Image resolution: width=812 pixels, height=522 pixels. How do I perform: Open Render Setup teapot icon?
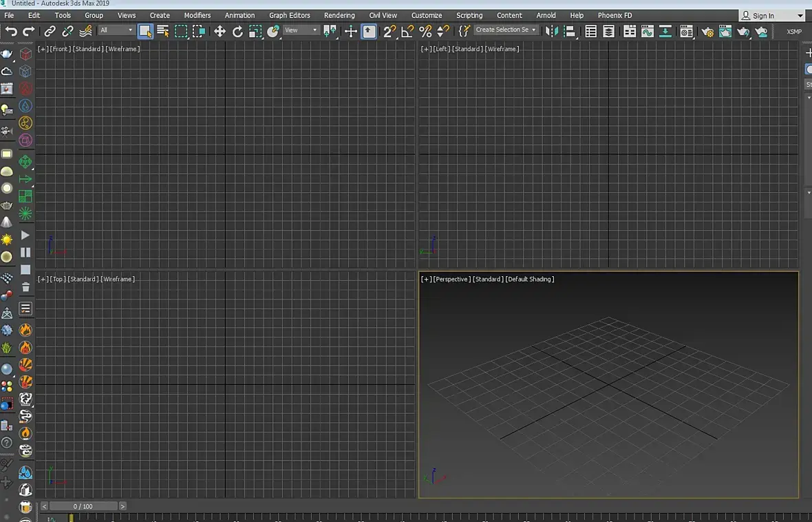(707, 31)
